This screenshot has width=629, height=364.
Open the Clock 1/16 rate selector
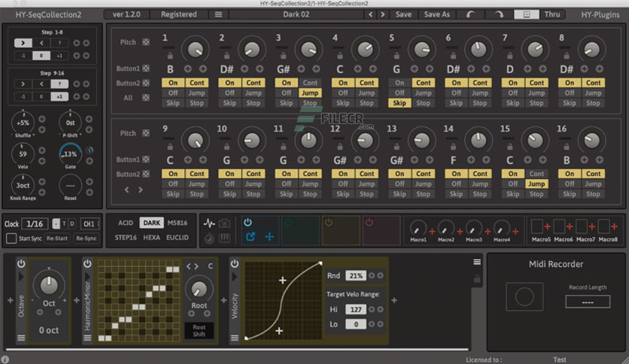pyautogui.click(x=35, y=223)
